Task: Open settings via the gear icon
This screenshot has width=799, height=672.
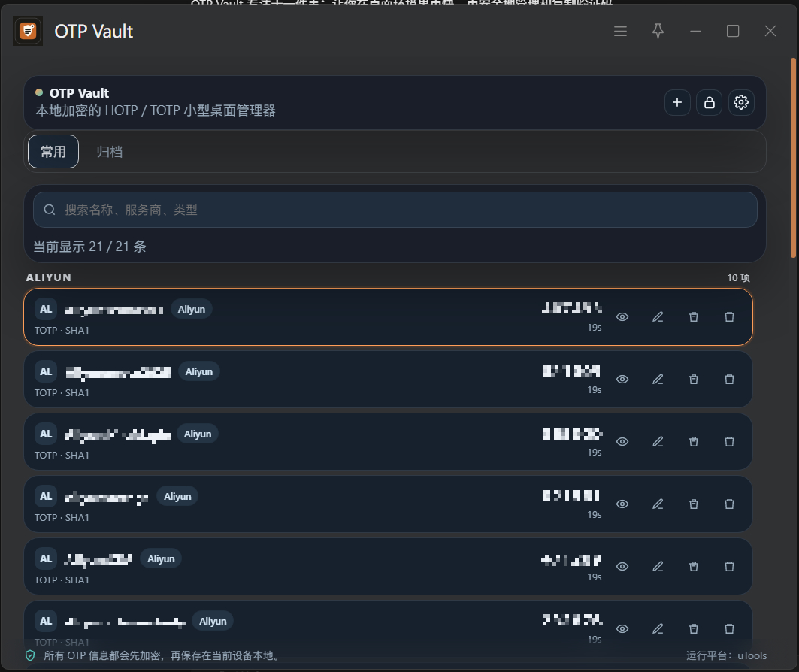Action: [x=741, y=102]
